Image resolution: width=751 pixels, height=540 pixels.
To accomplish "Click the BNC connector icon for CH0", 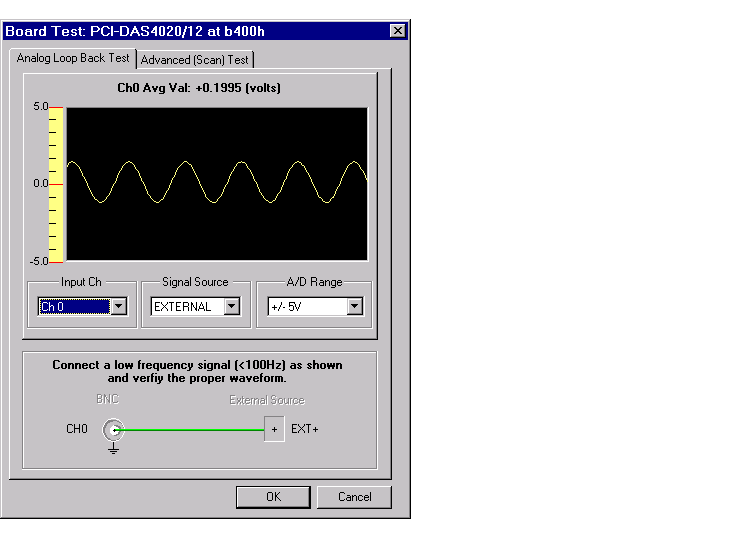I will coord(114,430).
